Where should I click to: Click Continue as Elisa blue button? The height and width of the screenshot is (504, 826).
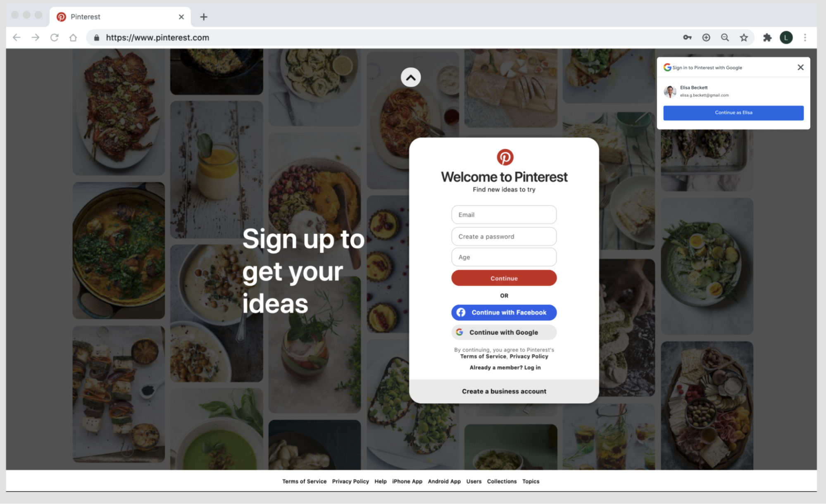click(x=734, y=112)
